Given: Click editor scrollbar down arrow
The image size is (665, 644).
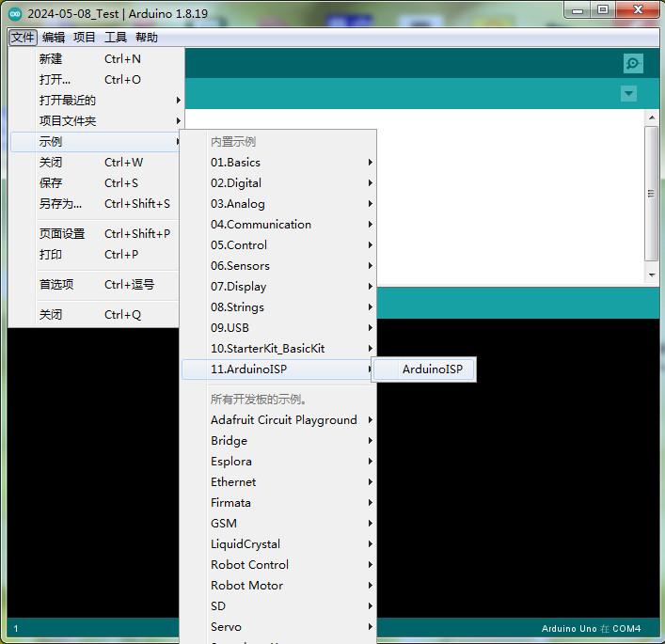Looking at the screenshot, I should (x=652, y=275).
